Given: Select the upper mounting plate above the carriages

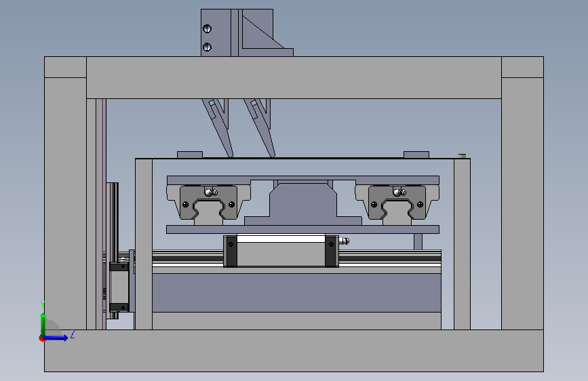Looking at the screenshot, I should click(x=303, y=180).
